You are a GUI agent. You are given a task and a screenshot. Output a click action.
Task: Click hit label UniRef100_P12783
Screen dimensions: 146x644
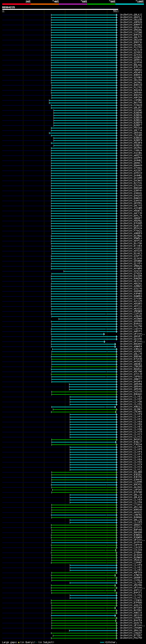pos(131,47)
